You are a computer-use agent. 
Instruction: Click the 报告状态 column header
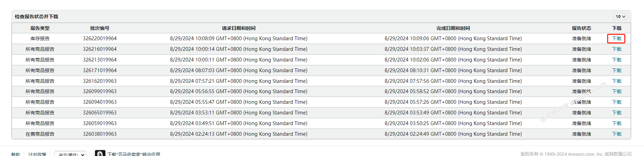pyautogui.click(x=581, y=28)
